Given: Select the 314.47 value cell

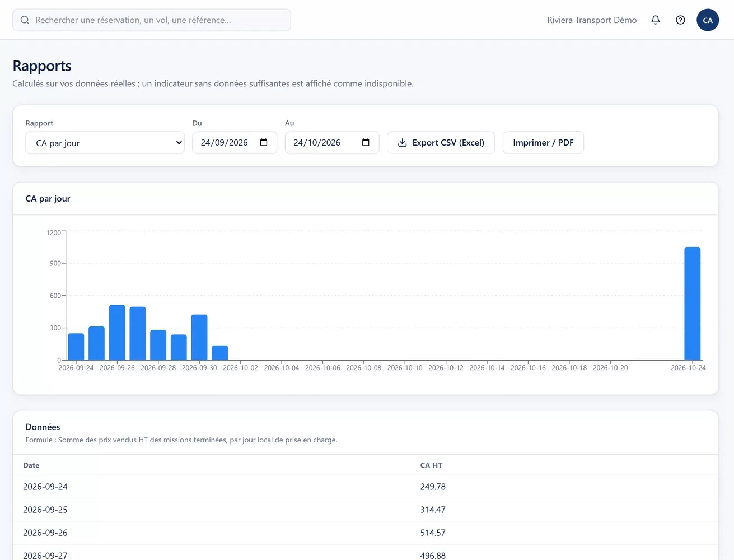Looking at the screenshot, I should click(x=433, y=510).
